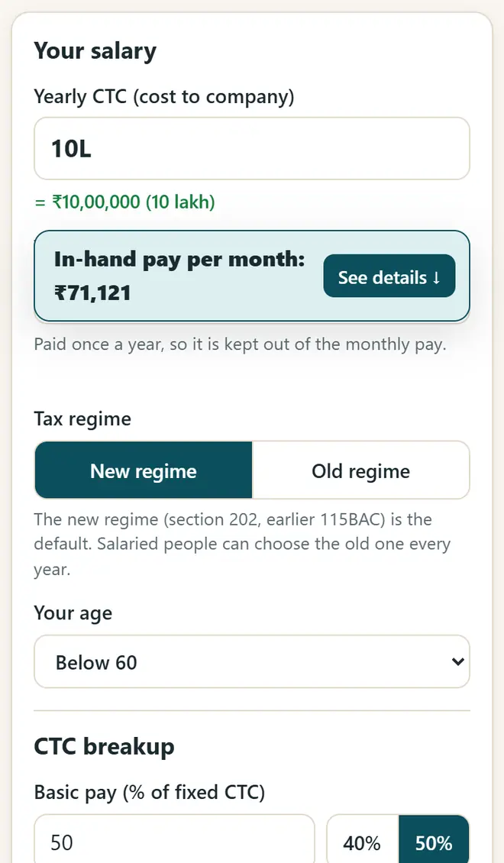
Task: Click the Basic pay (% of fixed CTC) label
Action: [x=150, y=793]
